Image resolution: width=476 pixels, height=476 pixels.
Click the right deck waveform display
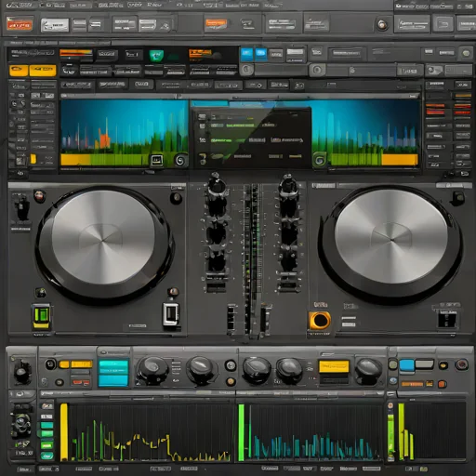[365, 133]
